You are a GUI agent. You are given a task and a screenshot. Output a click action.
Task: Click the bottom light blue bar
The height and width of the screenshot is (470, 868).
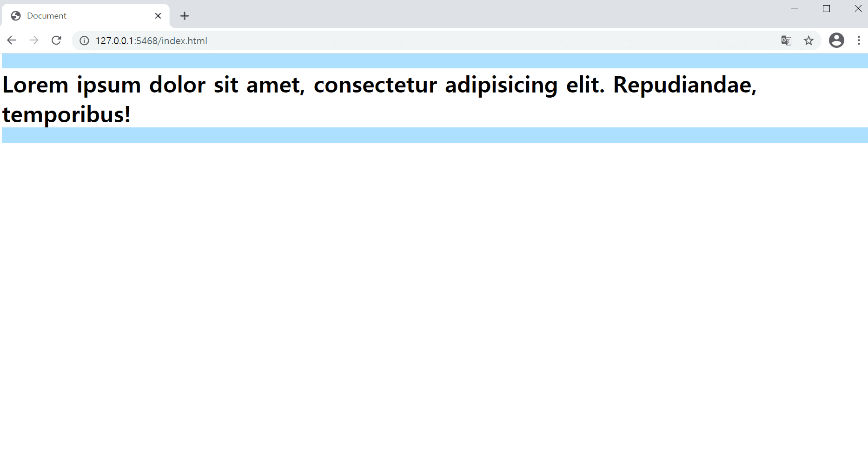[435, 135]
